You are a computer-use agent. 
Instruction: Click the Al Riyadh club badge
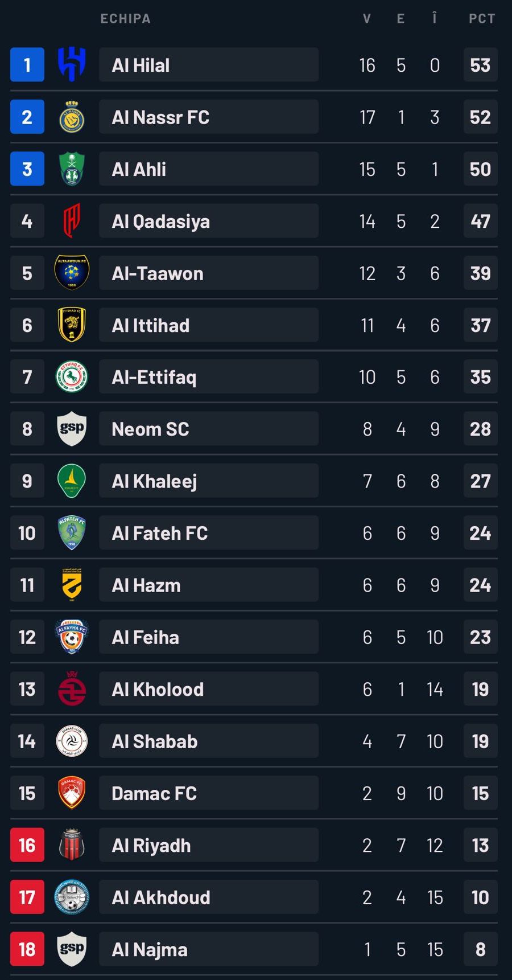point(72,845)
